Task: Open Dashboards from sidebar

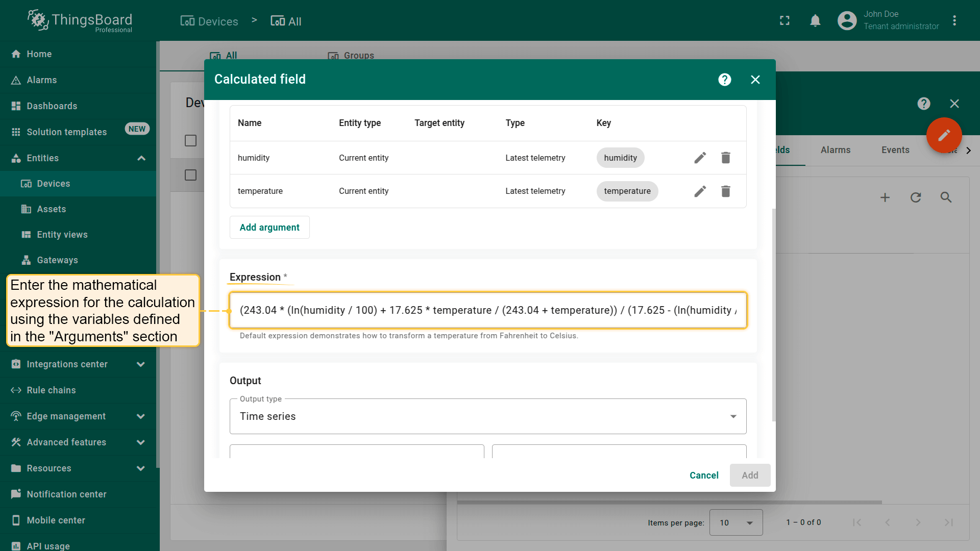Action: point(52,106)
